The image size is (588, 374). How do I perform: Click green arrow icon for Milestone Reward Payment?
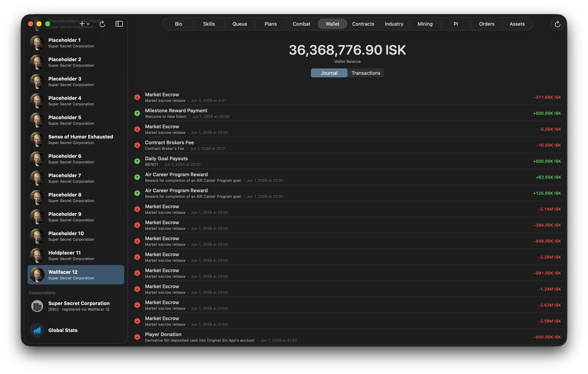point(137,113)
